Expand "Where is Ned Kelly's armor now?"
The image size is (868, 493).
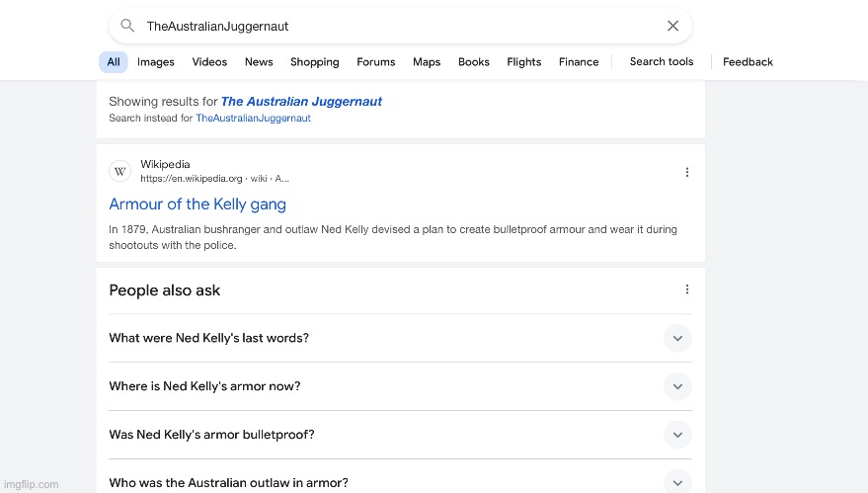point(676,386)
